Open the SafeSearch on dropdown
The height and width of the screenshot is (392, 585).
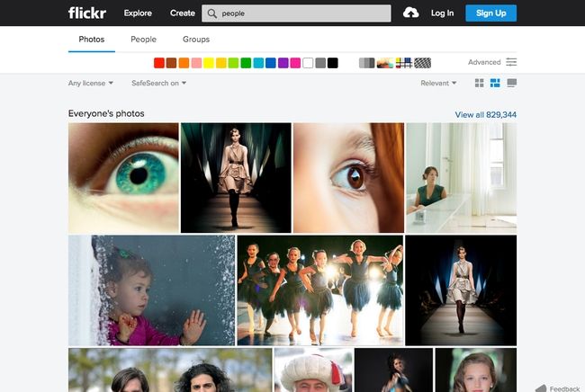158,84
